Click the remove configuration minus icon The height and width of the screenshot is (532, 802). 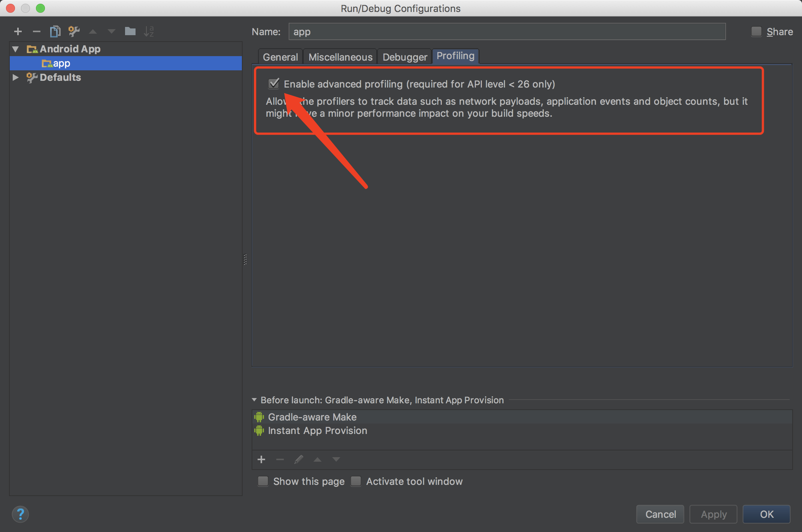click(x=36, y=31)
